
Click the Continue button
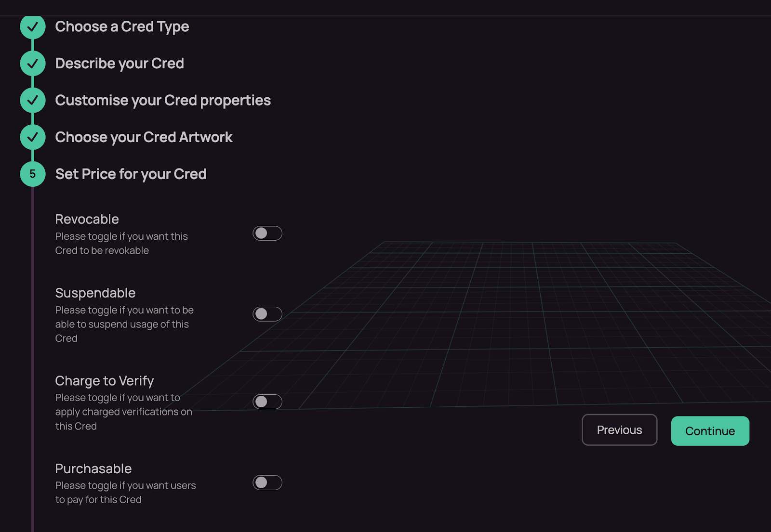(x=710, y=431)
